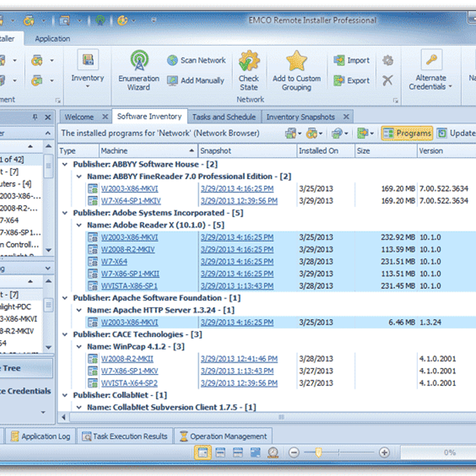Open the Application ribbon tab
Viewport: 476px width, 476px height.
52,39
